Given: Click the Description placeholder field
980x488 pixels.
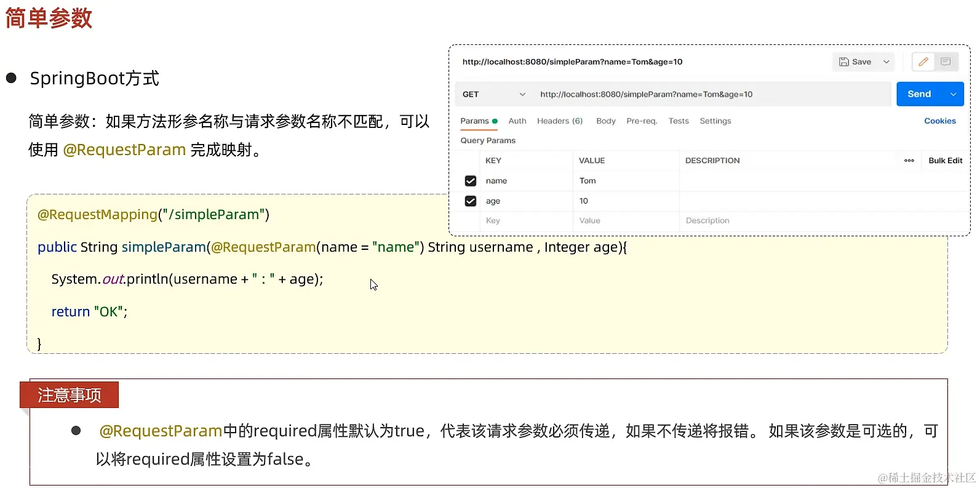Looking at the screenshot, I should tap(824, 221).
